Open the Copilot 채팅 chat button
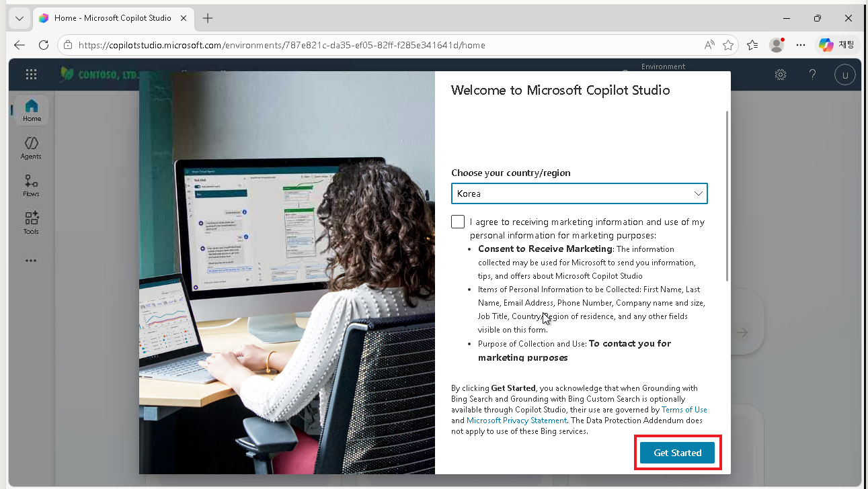 (837, 45)
